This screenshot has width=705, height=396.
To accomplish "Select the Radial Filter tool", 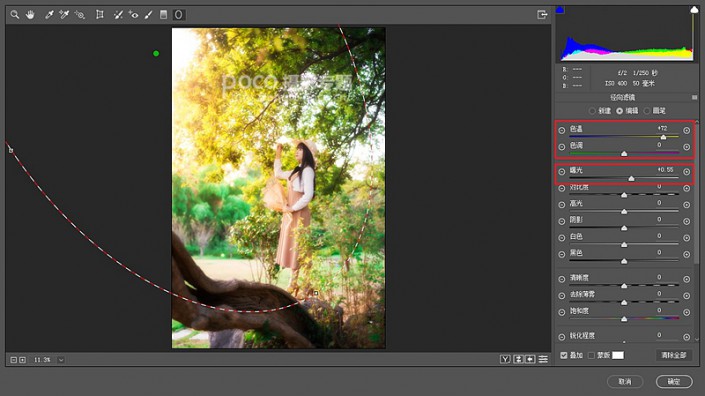I will point(178,15).
